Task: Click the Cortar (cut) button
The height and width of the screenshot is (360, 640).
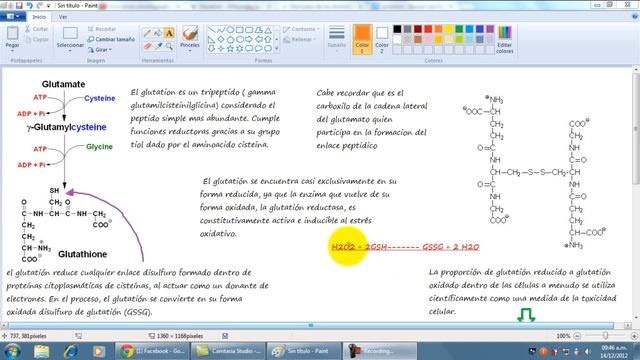Action: [36, 29]
